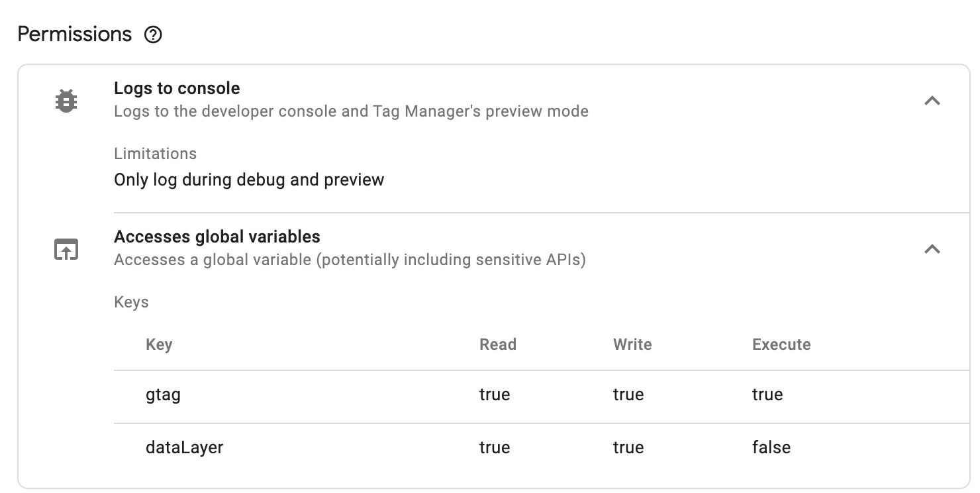Click the Keys label above the table

click(x=131, y=302)
